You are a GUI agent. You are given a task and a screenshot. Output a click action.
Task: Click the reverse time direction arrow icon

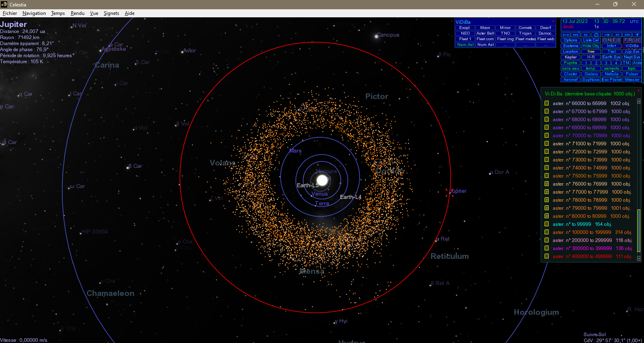click(x=566, y=35)
